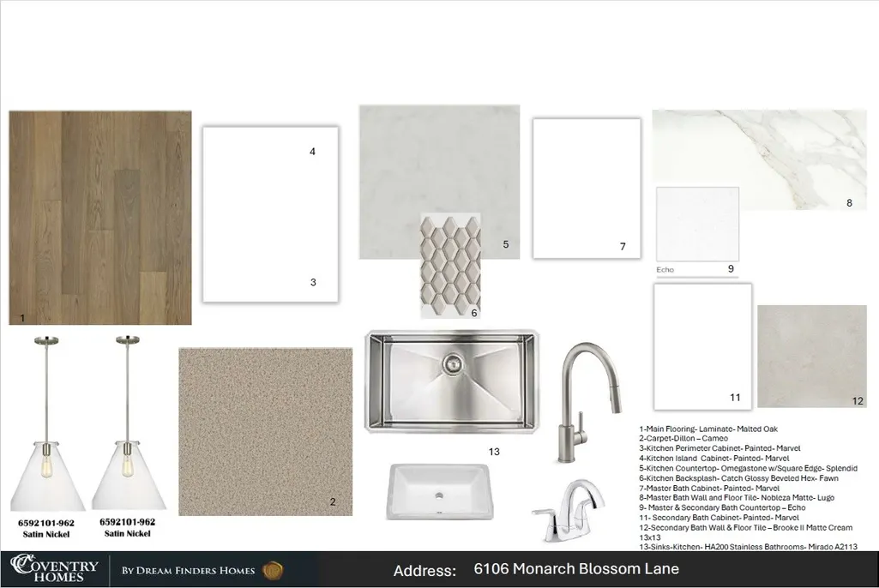Screen dimensions: 879x588
Task: Select the Brooke II Matte Cream tile 12
Action: (x=812, y=357)
